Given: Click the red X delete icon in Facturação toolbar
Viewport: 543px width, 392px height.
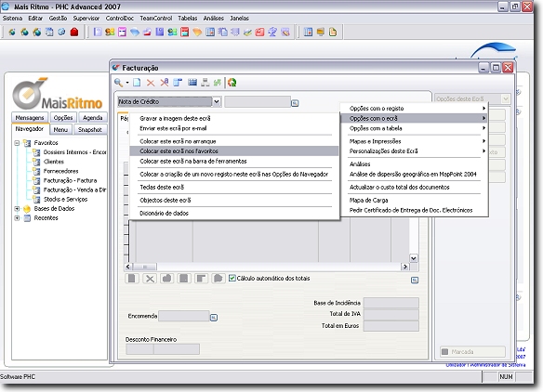Looking at the screenshot, I should [x=151, y=83].
